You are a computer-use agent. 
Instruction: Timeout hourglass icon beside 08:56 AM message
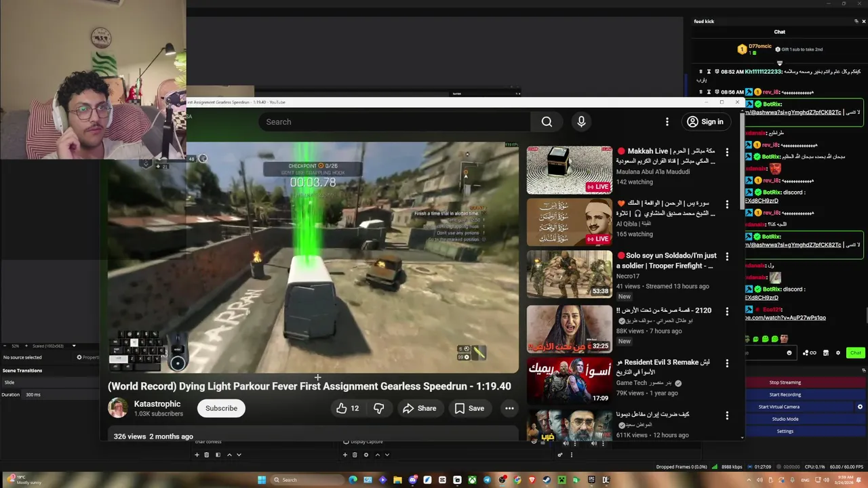pos(709,91)
